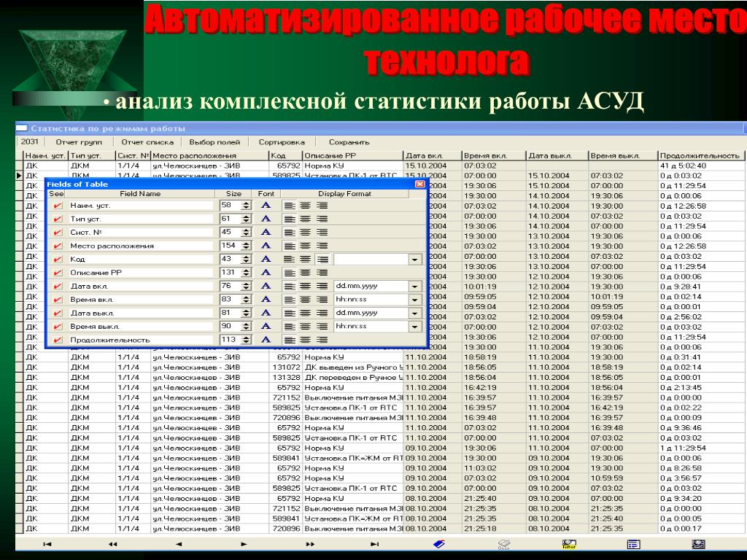Screen dimensions: 747x560
Task: Toggle visibility checkmark for Время вкл. field
Action: [x=58, y=300]
